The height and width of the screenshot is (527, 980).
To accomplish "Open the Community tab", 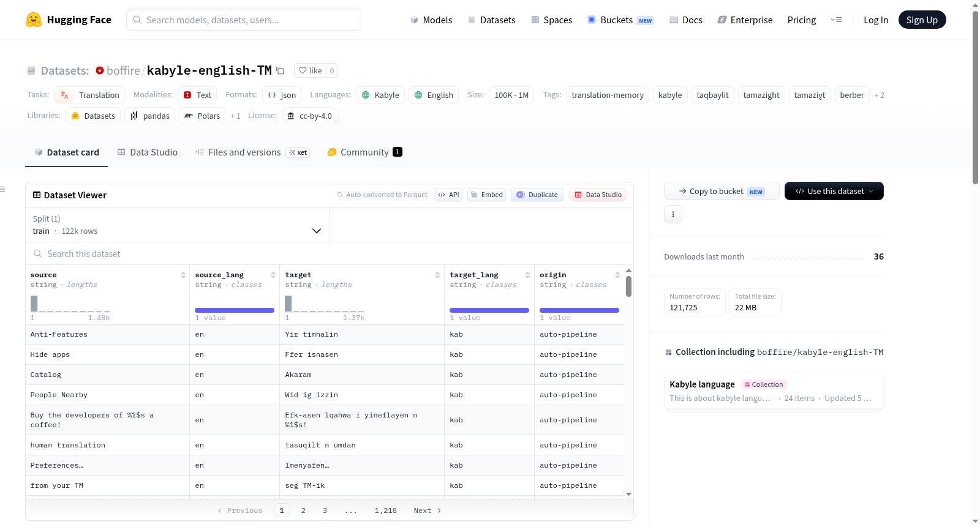I will pos(365,152).
